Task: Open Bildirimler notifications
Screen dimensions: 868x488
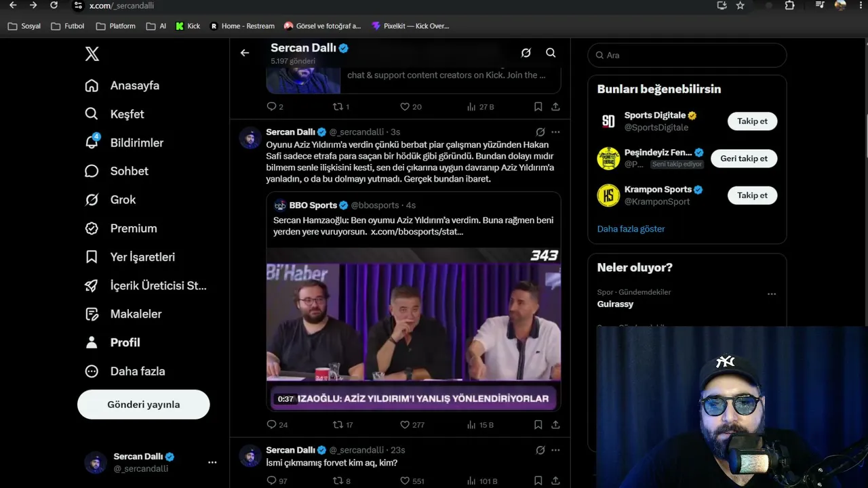Action: (x=124, y=142)
